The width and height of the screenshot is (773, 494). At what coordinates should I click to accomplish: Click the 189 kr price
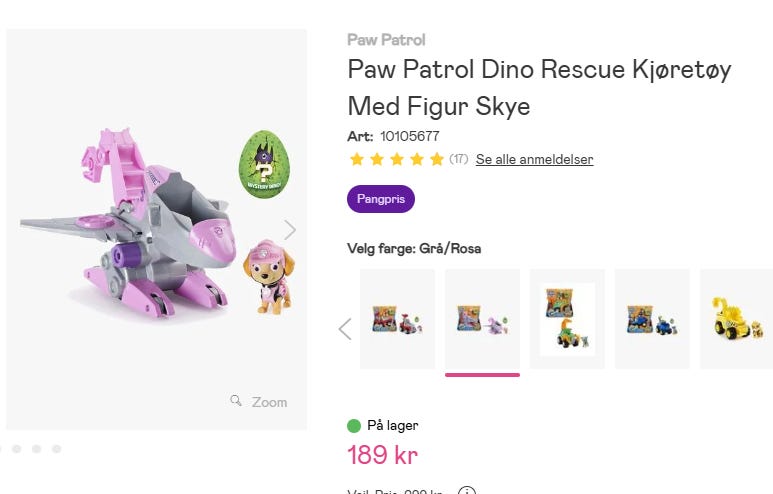(x=382, y=455)
